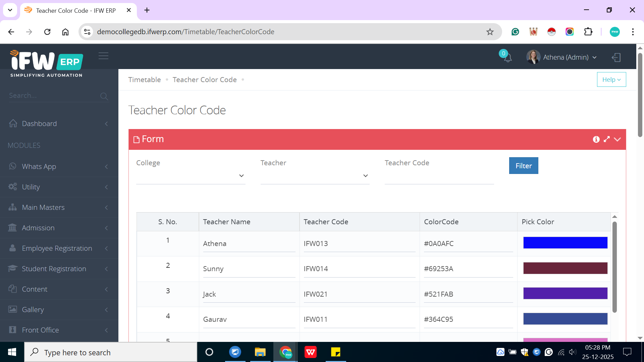Open the Teacher dropdown
The width and height of the screenshot is (644, 362).
(315, 176)
